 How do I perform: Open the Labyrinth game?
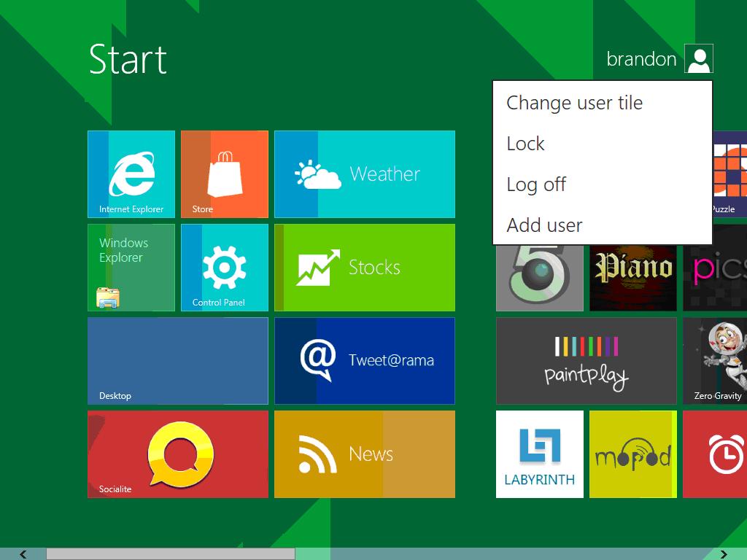pos(539,454)
